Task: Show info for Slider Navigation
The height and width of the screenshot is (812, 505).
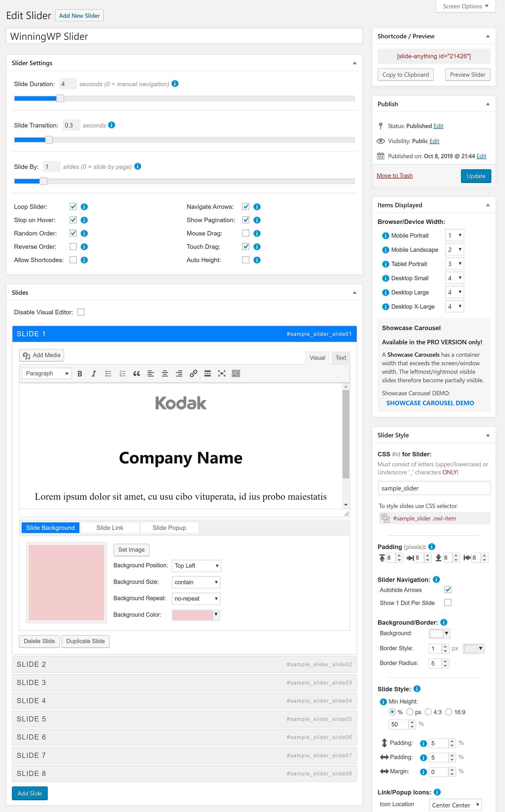Action: point(436,580)
